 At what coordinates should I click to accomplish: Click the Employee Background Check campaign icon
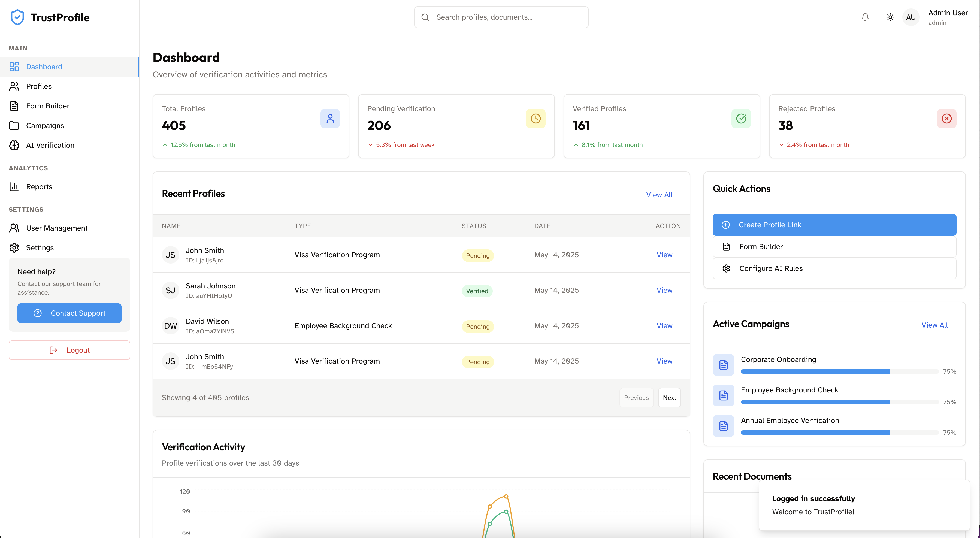click(724, 395)
